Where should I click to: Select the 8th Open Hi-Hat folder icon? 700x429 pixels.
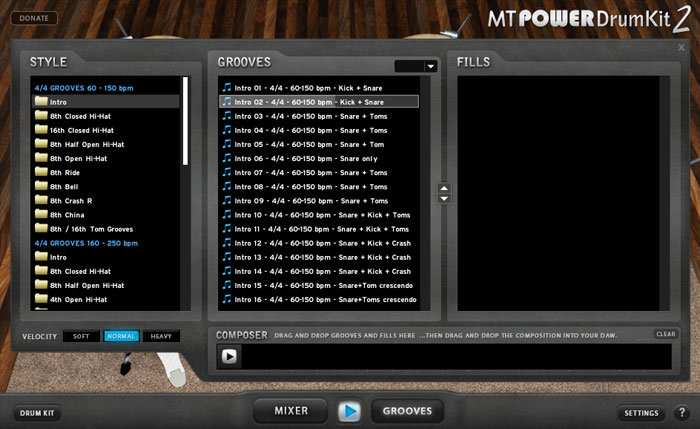coord(41,158)
